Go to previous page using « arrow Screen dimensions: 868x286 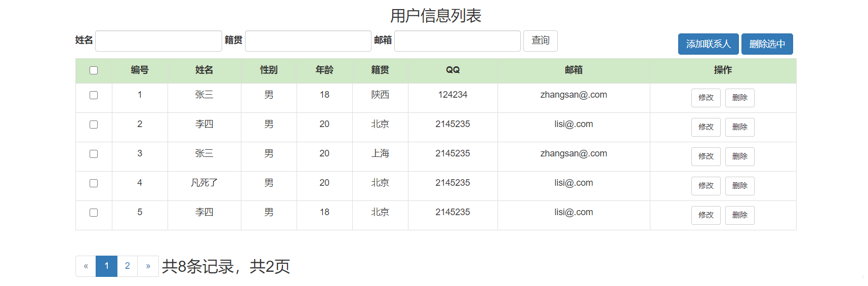[86, 266]
